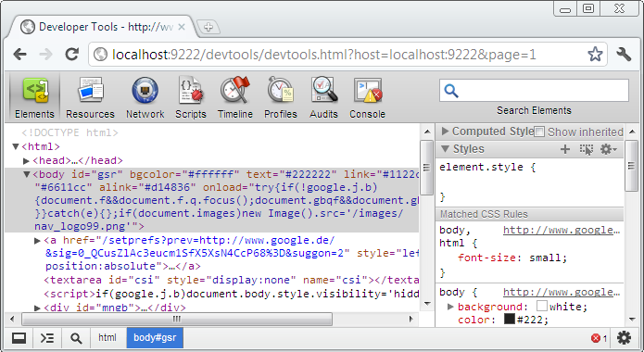Switch to the Resources panel
644x352 pixels.
pyautogui.click(x=91, y=98)
